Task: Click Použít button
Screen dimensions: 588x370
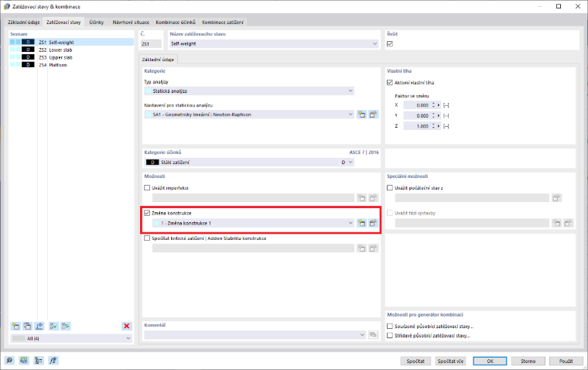Action: pyautogui.click(x=566, y=361)
